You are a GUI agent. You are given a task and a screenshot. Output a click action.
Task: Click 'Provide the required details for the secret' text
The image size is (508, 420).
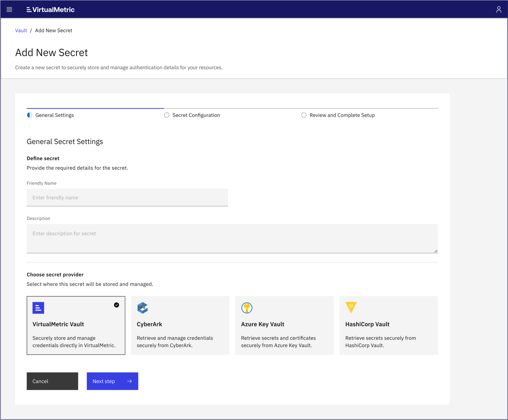point(77,168)
